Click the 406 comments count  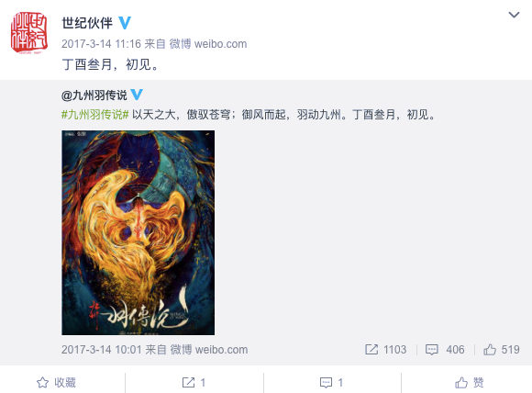coord(455,350)
